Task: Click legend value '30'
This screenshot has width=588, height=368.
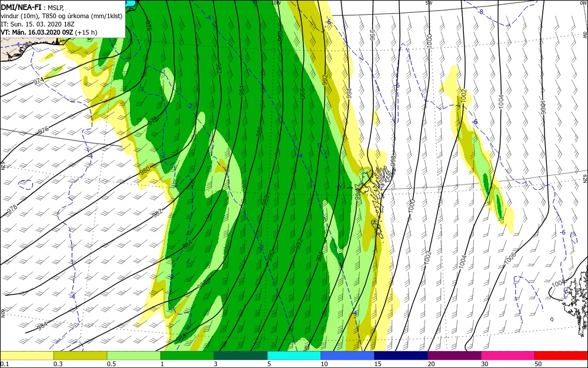Action: click(x=485, y=364)
